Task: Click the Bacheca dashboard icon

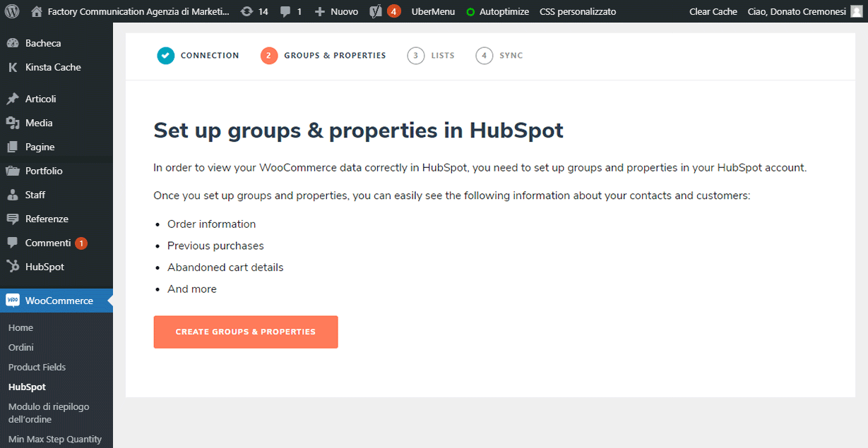Action: [x=13, y=43]
